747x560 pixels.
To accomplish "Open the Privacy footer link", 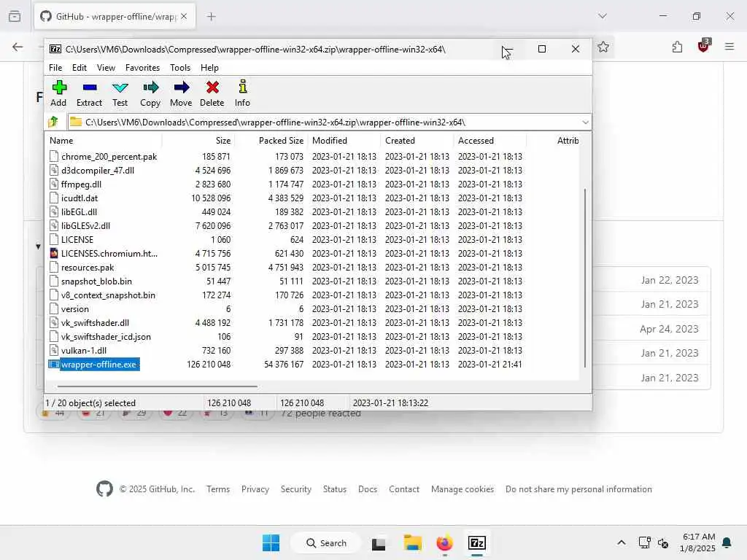I will tap(255, 489).
